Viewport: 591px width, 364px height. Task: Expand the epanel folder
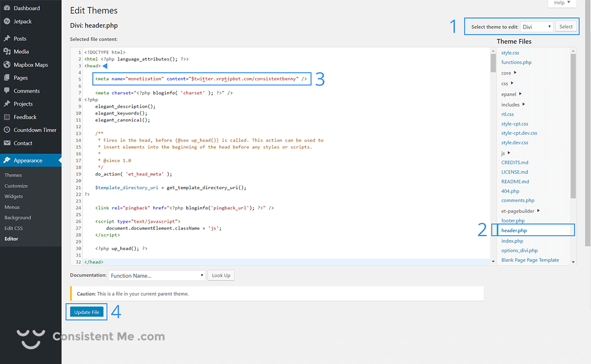(512, 94)
